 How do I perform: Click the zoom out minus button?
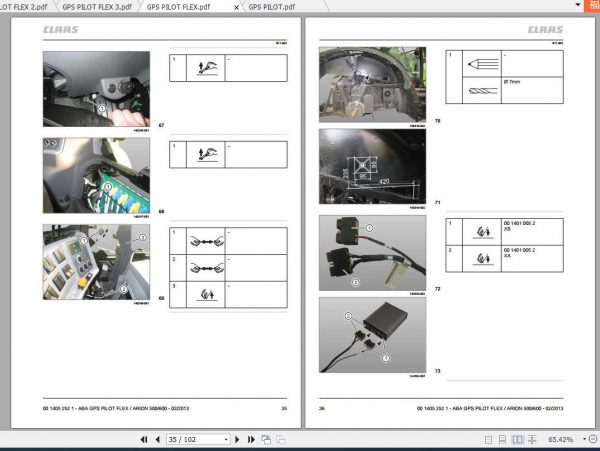tap(593, 439)
